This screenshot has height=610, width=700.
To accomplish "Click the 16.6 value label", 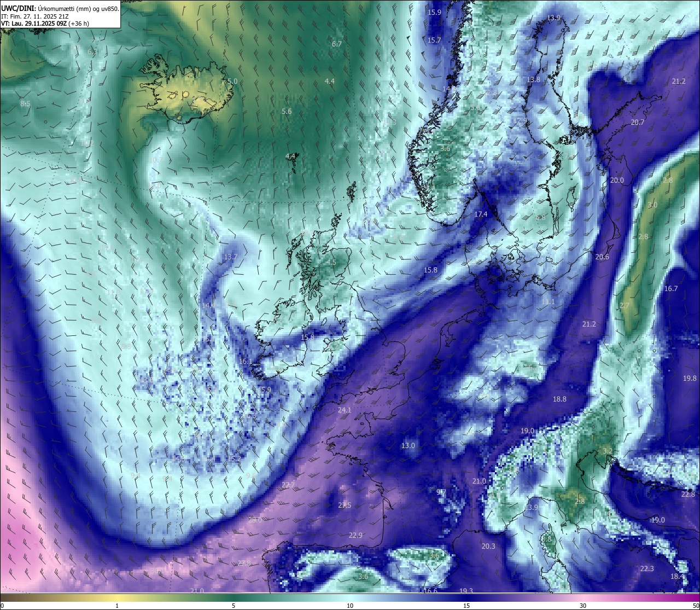I will [430, 591].
